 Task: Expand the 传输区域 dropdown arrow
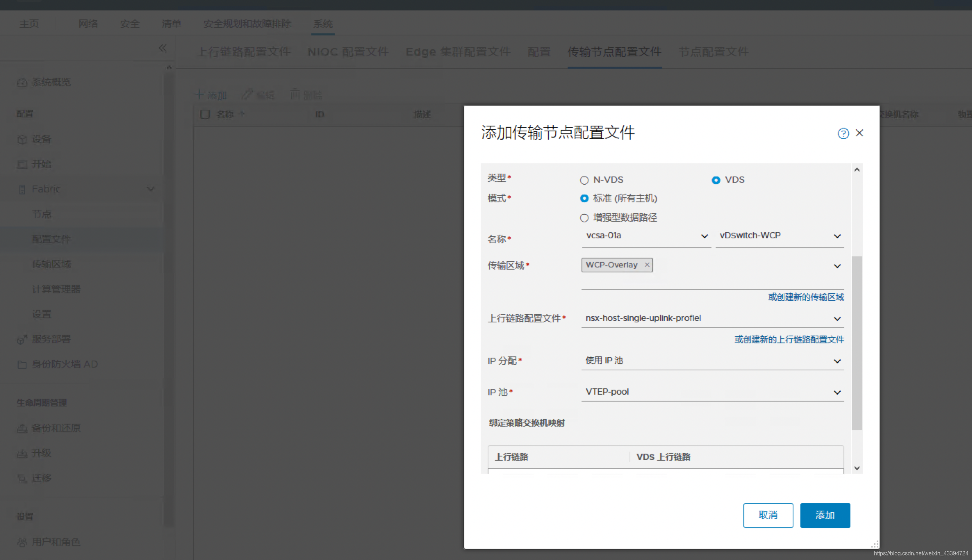(837, 266)
